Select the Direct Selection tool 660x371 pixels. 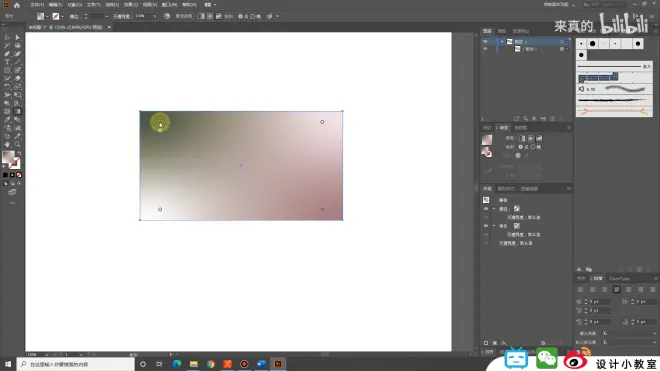(18, 37)
